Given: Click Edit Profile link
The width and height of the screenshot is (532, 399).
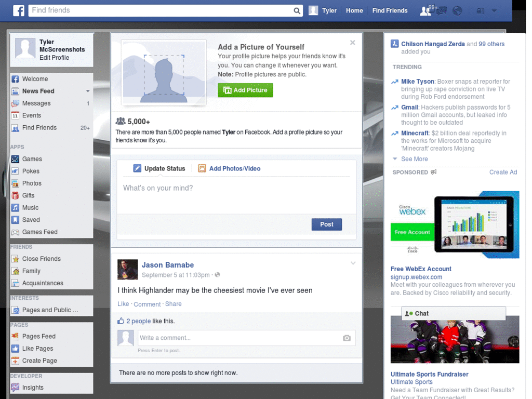Looking at the screenshot, I should [x=54, y=58].
